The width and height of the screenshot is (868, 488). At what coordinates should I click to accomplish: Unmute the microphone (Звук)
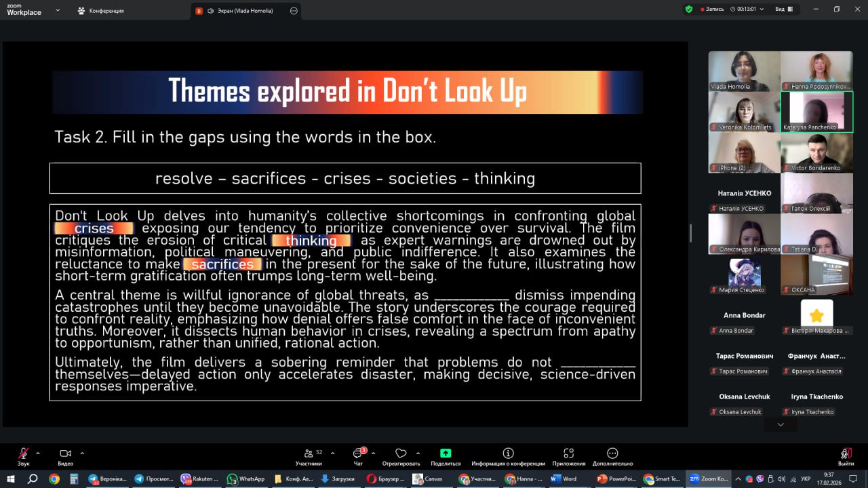[x=24, y=453]
